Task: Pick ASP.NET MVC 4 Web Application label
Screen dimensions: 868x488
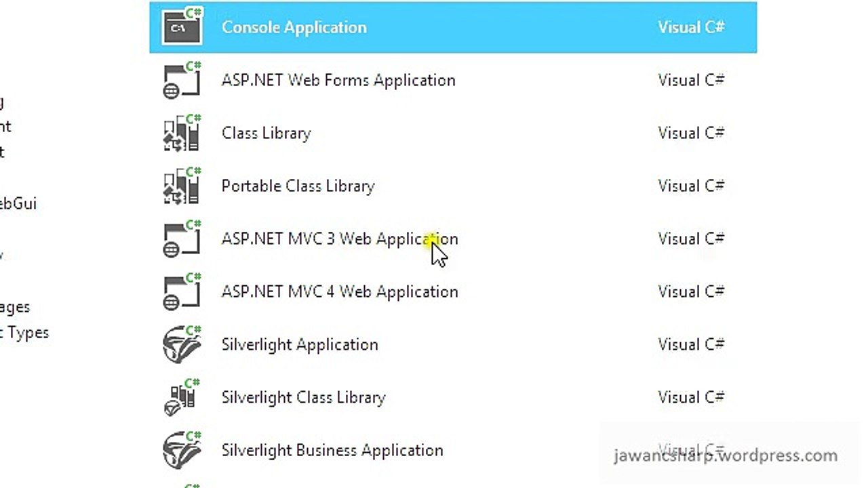Action: pos(340,291)
